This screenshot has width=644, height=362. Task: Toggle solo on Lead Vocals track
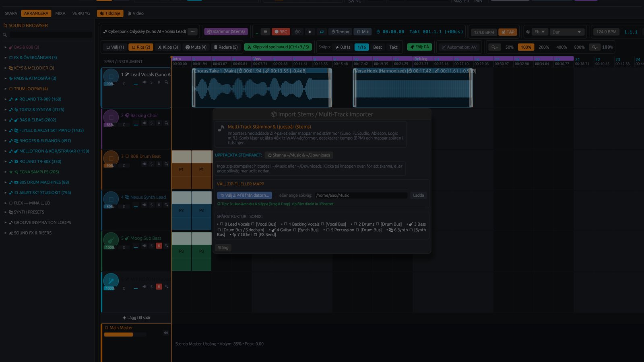[151, 82]
